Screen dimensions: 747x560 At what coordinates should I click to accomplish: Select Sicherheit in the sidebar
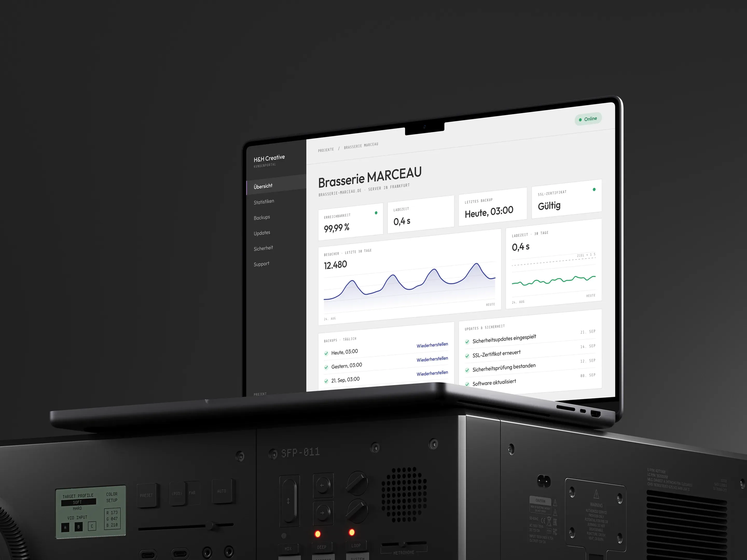[x=263, y=248]
